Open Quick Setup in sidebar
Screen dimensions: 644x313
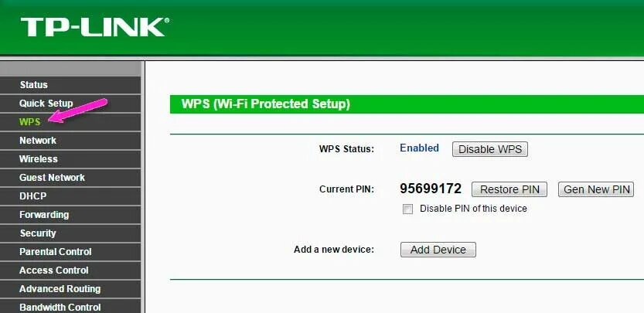click(70, 104)
